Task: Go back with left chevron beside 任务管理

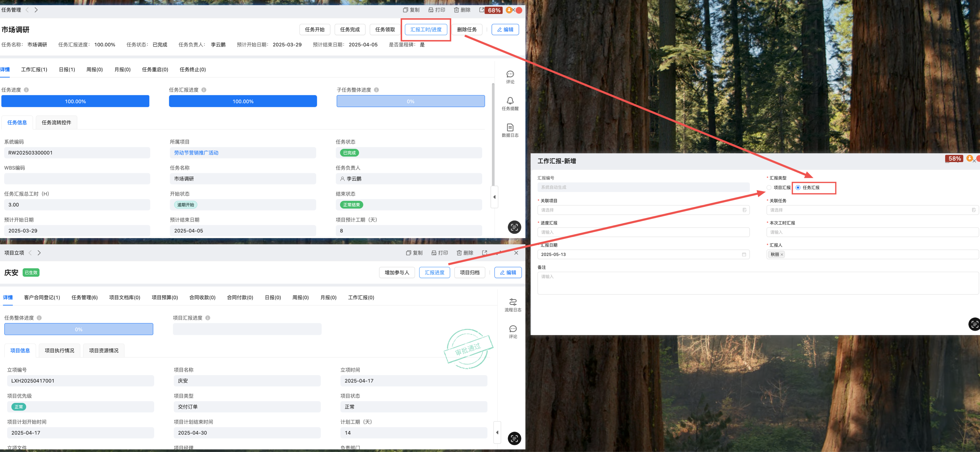Action: pos(27,10)
